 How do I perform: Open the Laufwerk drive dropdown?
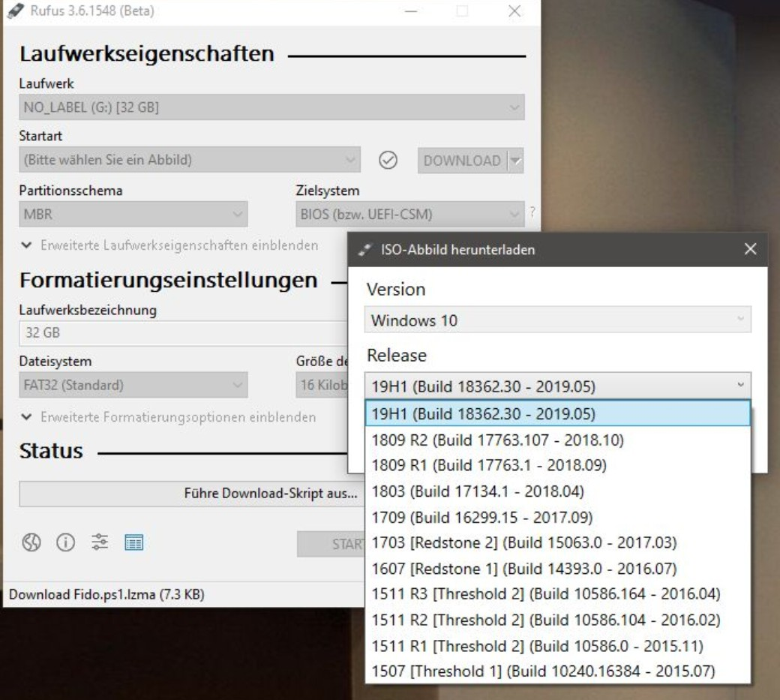[x=271, y=107]
